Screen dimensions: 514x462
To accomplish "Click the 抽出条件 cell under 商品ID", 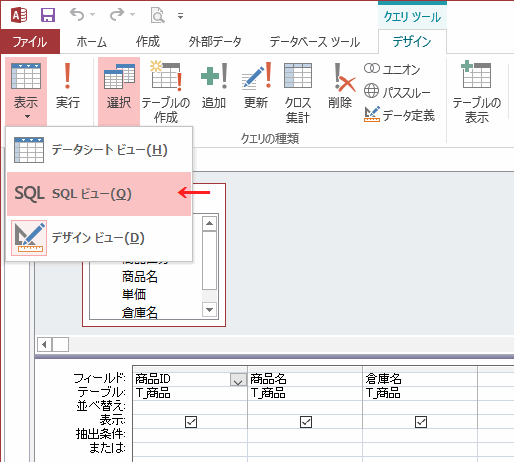I will [190, 435].
